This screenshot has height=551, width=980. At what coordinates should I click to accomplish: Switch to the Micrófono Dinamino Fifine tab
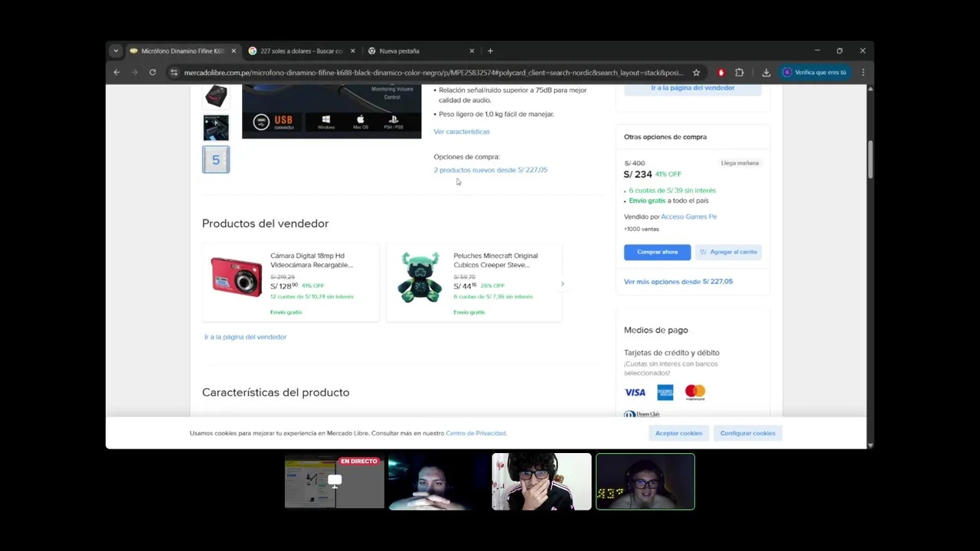click(182, 51)
